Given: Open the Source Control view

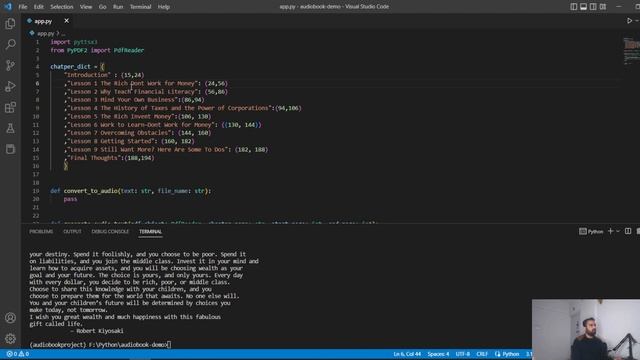Looking at the screenshot, I should point(10,65).
